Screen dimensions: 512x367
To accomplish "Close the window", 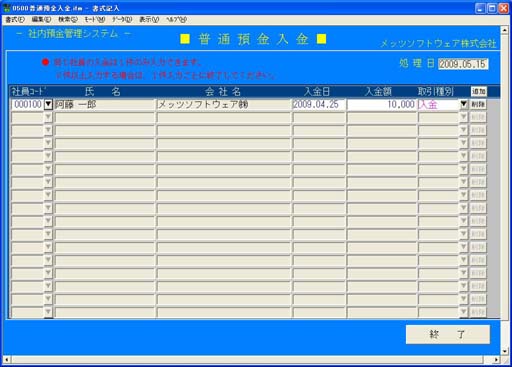I will (x=503, y=8).
